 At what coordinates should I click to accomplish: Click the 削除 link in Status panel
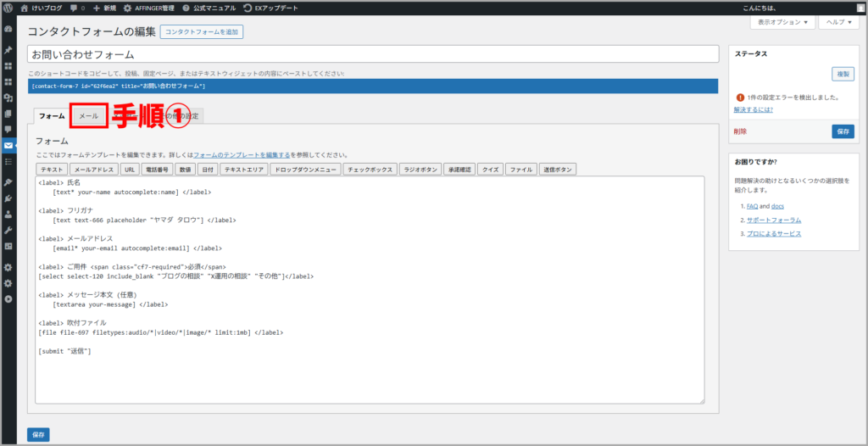(742, 131)
